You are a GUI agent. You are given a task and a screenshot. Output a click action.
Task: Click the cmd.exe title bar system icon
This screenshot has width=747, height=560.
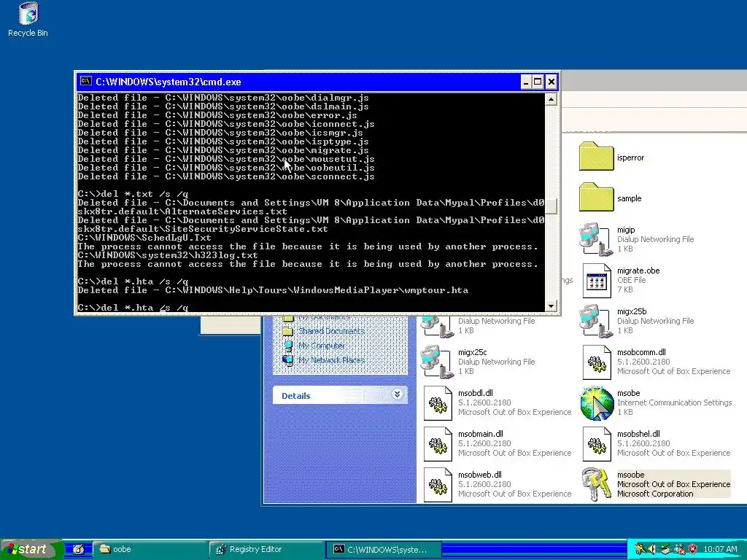86,82
